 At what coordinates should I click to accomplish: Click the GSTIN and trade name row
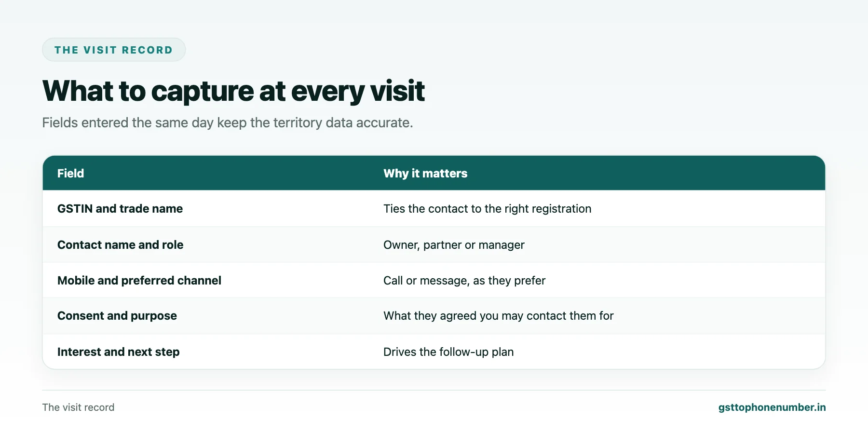click(x=434, y=208)
